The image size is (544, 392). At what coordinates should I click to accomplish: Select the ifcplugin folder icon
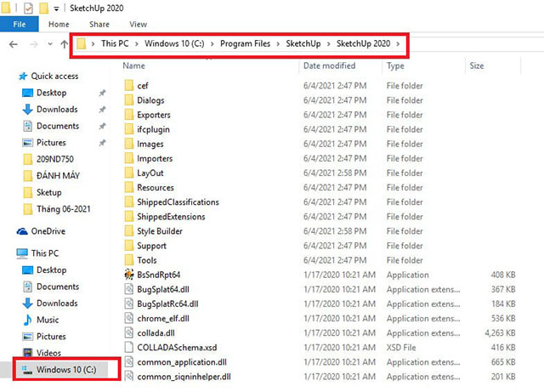tap(129, 129)
